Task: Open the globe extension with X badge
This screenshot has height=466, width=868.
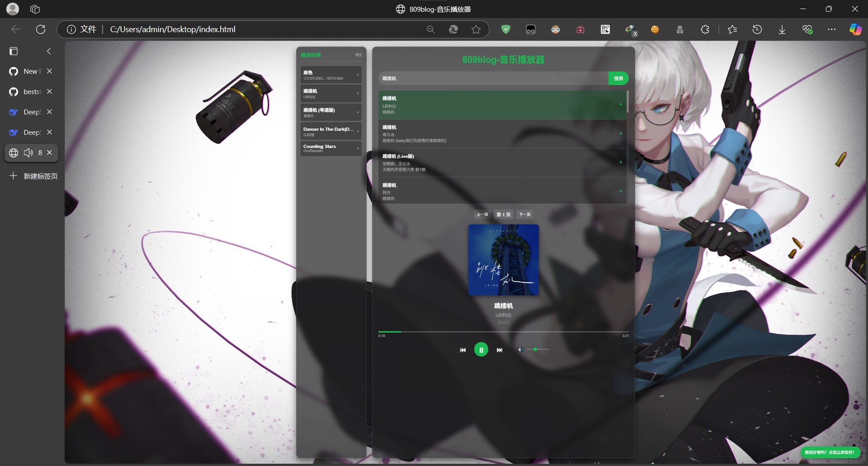Action: pyautogui.click(x=631, y=30)
